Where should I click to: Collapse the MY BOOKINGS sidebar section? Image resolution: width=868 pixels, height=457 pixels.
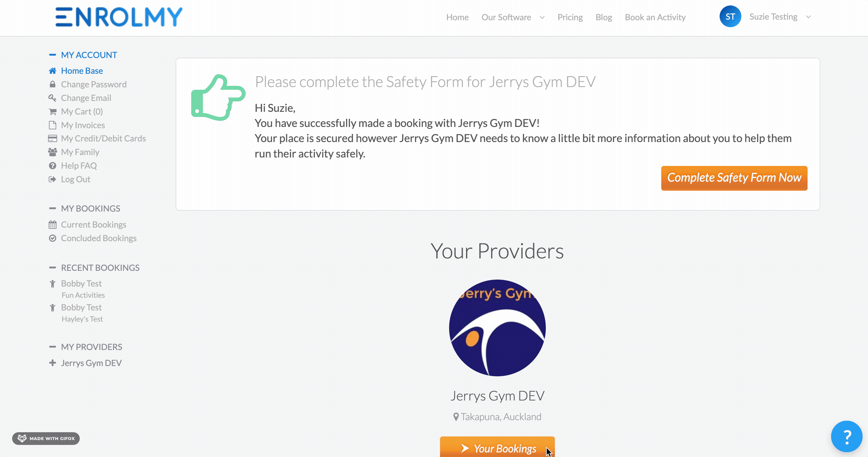tap(53, 209)
